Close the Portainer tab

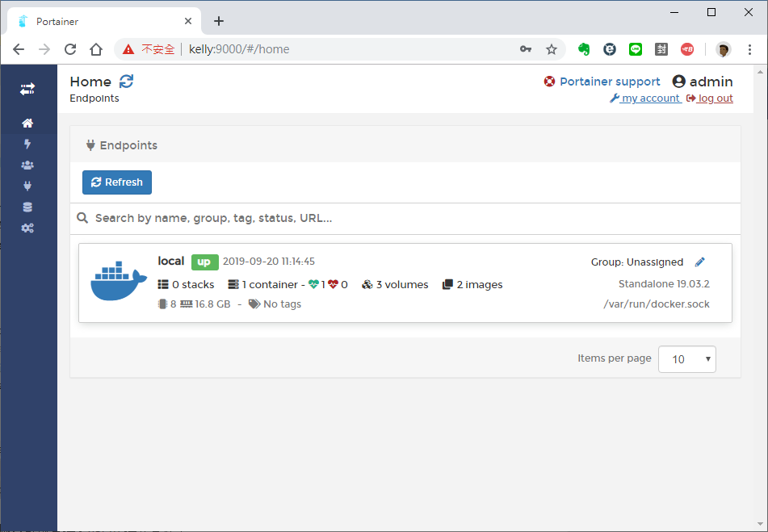[x=188, y=21]
